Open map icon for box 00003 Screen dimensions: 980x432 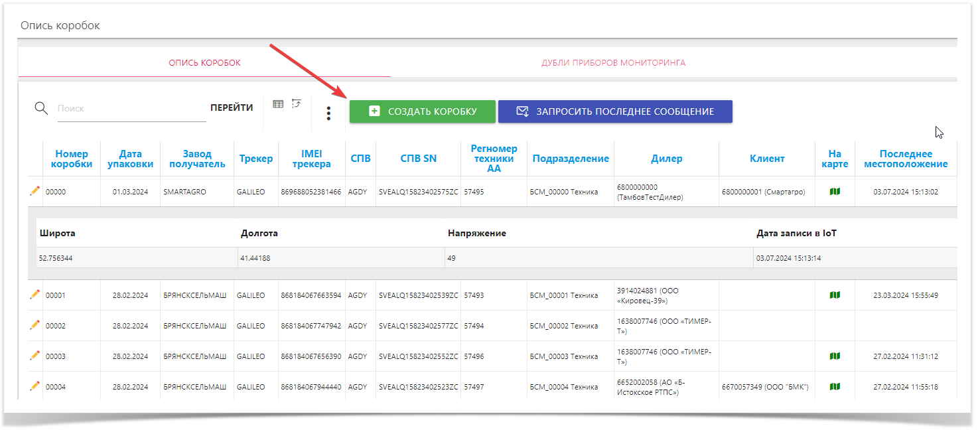(835, 356)
